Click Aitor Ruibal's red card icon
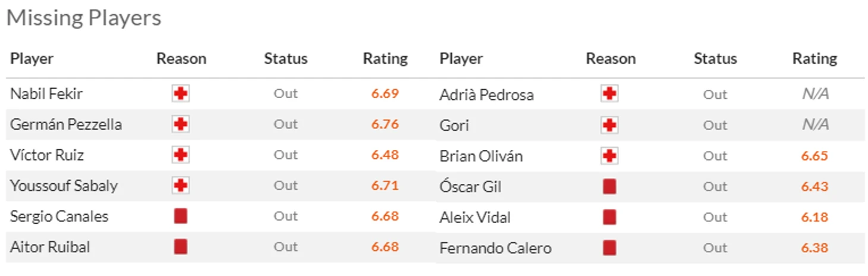 [181, 247]
